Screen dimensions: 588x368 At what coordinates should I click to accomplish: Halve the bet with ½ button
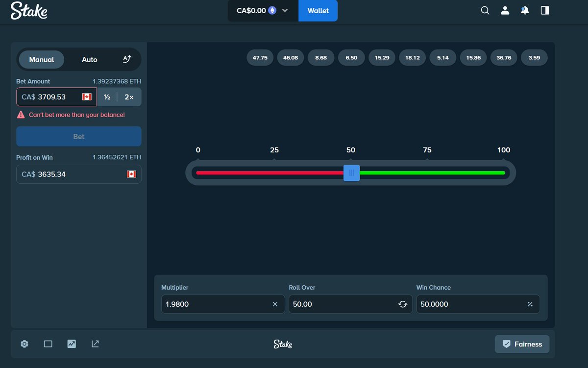pos(107,97)
